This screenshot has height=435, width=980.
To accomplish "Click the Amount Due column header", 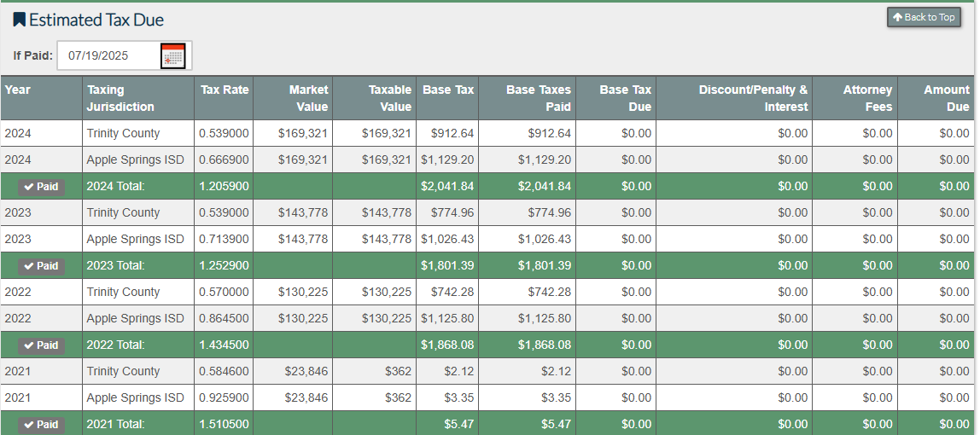I will click(946, 98).
